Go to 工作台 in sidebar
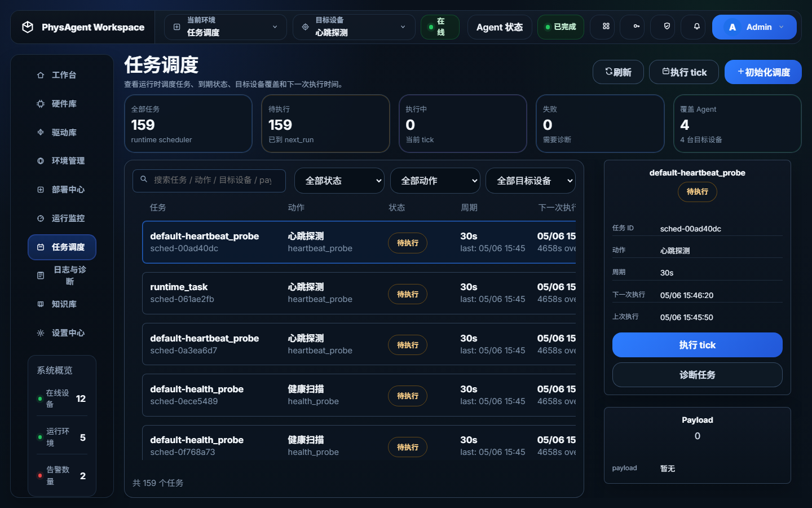812x508 pixels. click(x=62, y=75)
